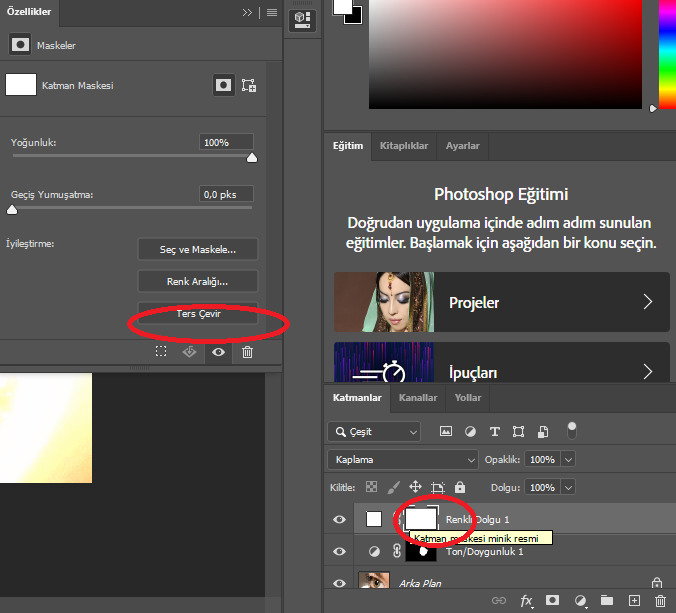Click the Yoğunluk 100% input field

226,142
